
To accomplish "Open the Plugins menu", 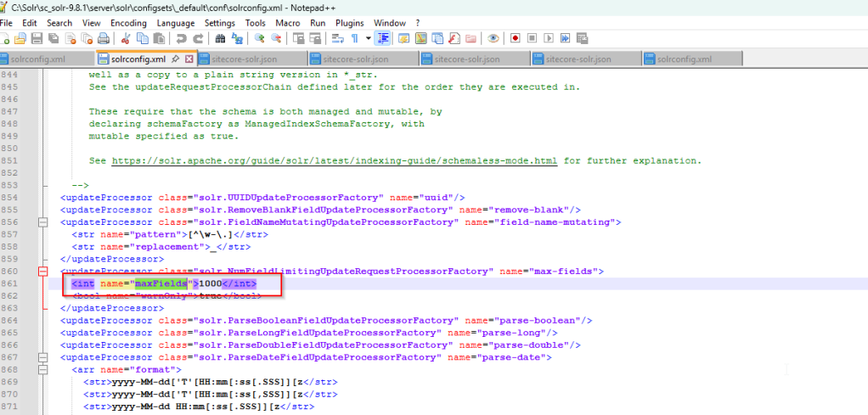I will [348, 22].
